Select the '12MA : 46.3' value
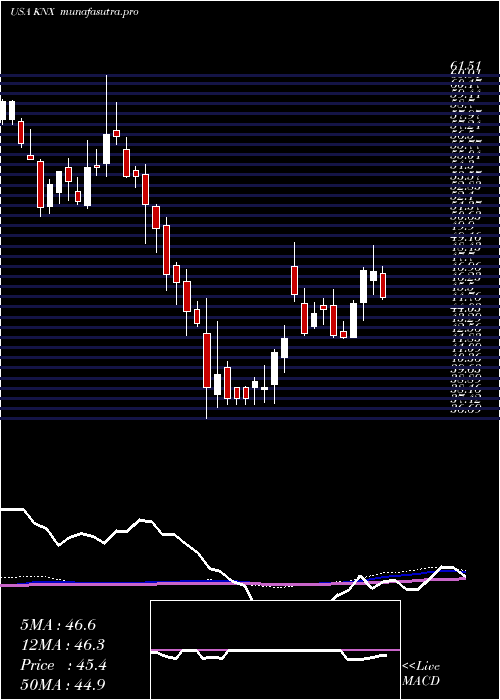This screenshot has width=500, height=700. pos(63,645)
